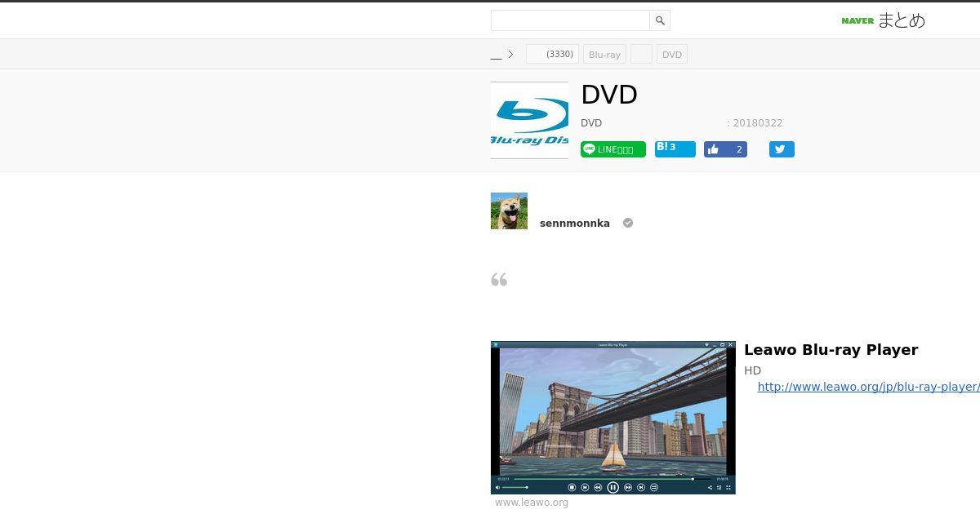
Task: Click the verified check badge by sennmonnka
Action: 628,223
